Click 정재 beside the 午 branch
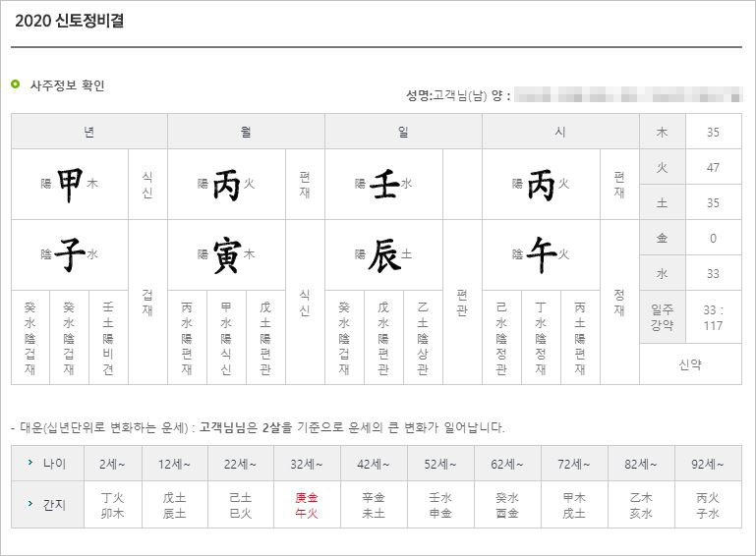The image size is (756, 556). click(619, 303)
